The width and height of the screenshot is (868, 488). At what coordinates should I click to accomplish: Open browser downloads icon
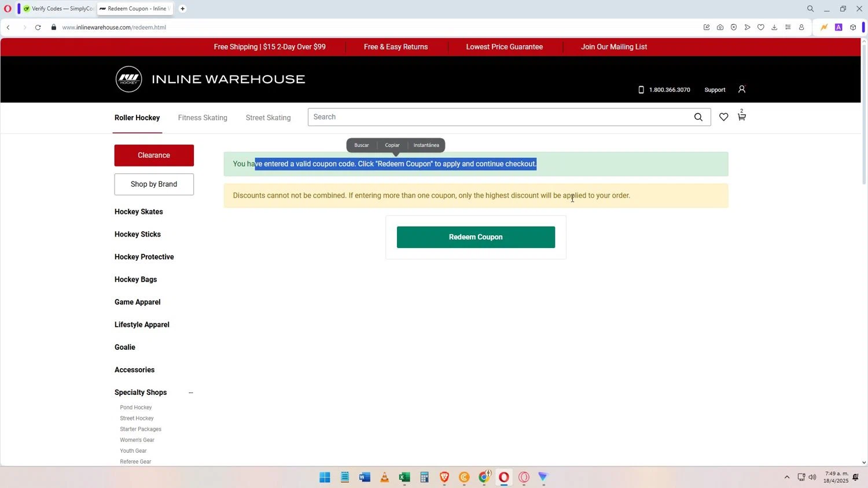(774, 27)
